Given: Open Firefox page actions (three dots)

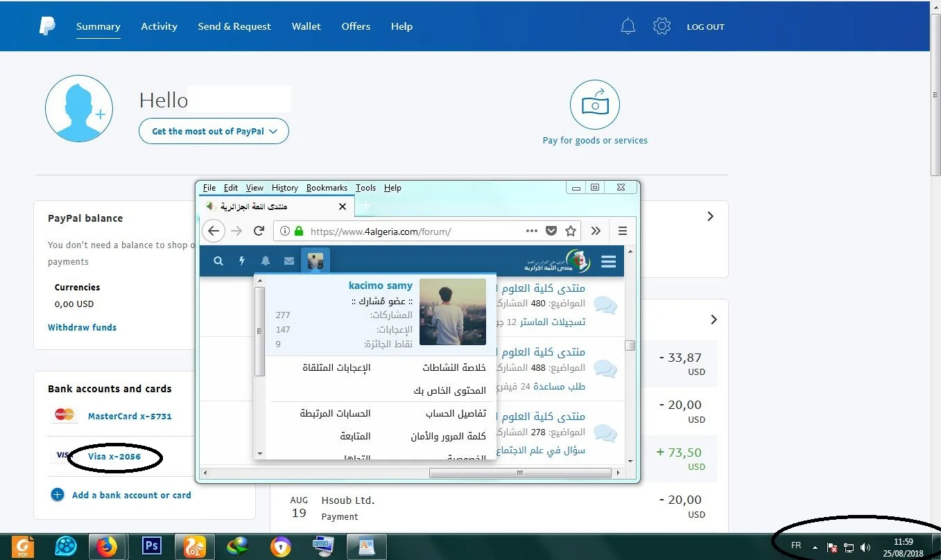Looking at the screenshot, I should [x=532, y=231].
